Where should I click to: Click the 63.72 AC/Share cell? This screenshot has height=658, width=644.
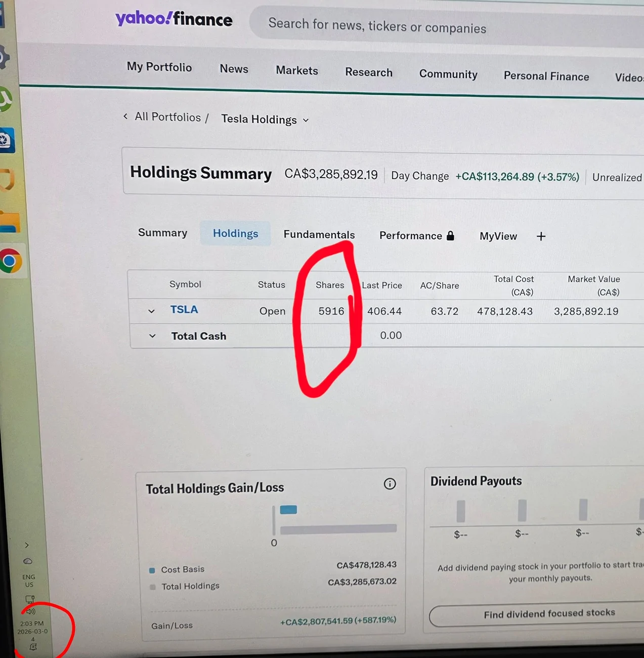point(445,311)
